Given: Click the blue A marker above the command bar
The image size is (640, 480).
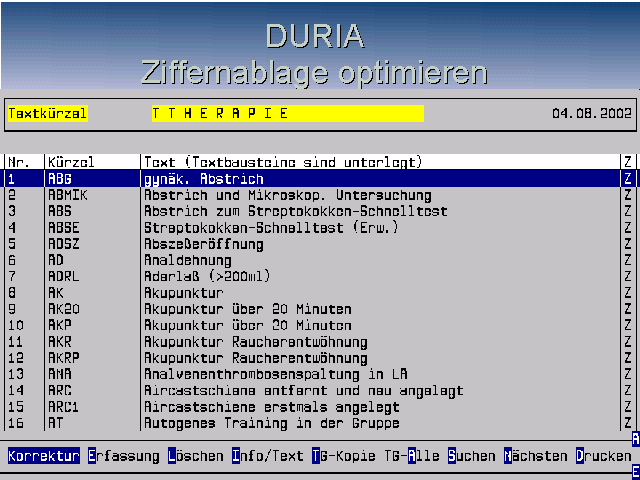Looking at the screenshot, I should (x=636, y=439).
